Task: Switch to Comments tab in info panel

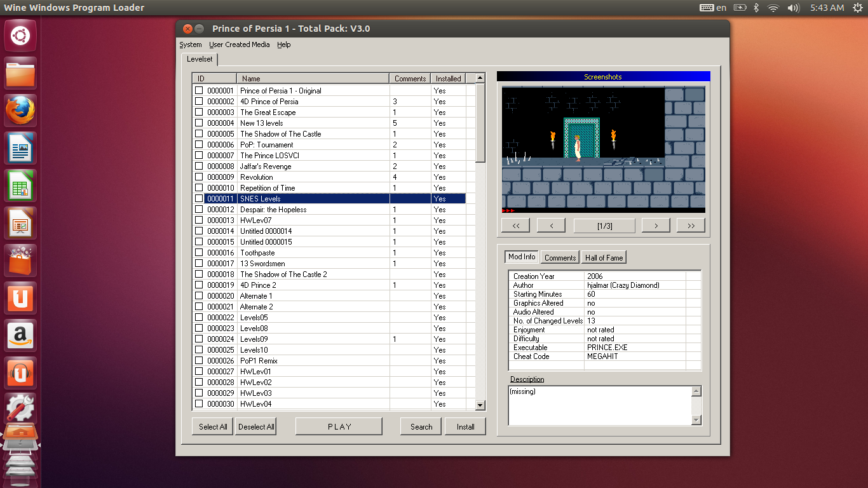Action: coord(560,257)
